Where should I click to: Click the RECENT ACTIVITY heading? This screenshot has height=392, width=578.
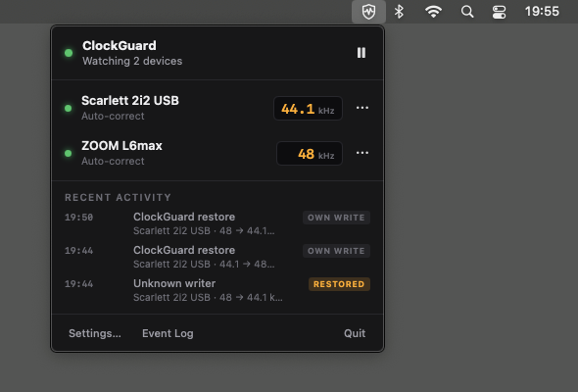click(118, 198)
